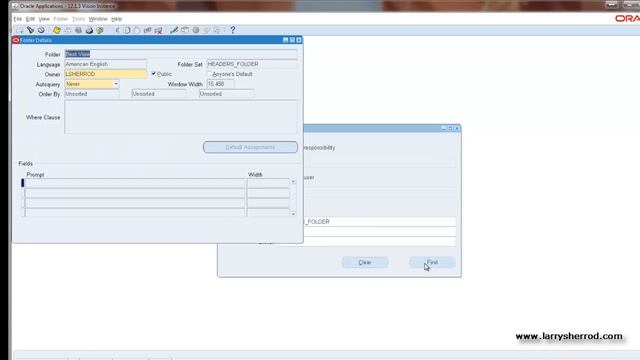Screen dimensions: 640x360
Task: Click the Find flashlight toolbar icon
Action: [30, 30]
